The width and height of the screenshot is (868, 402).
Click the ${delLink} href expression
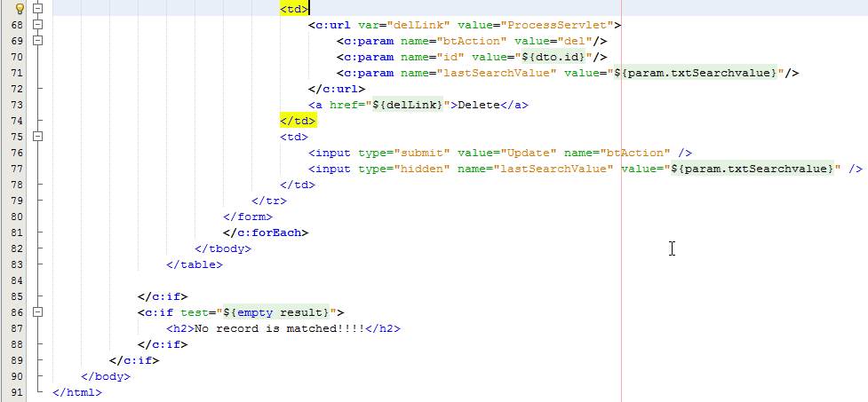(x=408, y=105)
